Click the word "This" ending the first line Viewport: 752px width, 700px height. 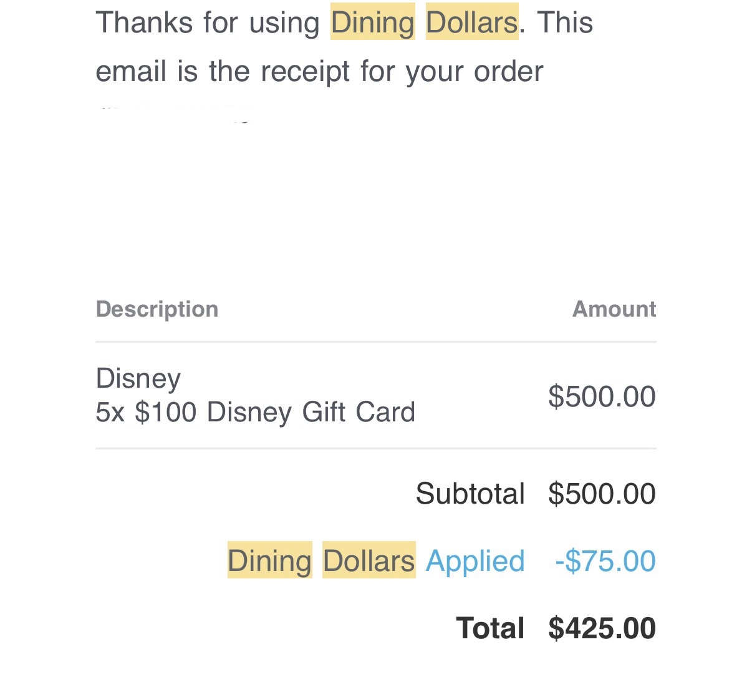tap(564, 22)
